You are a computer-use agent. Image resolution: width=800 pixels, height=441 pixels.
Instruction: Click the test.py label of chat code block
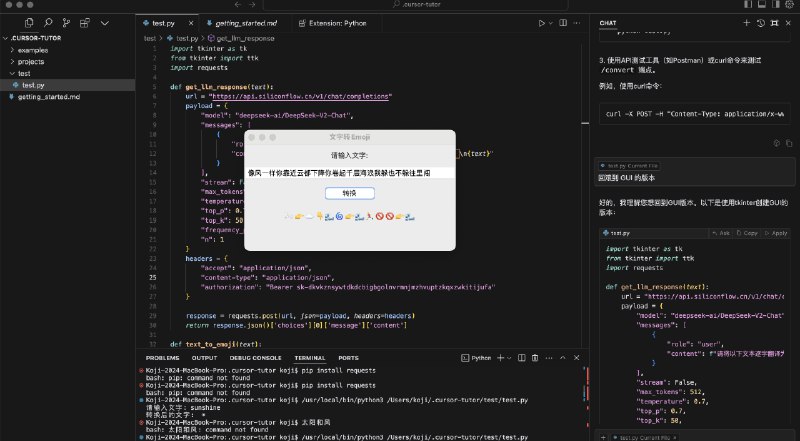tap(616, 233)
